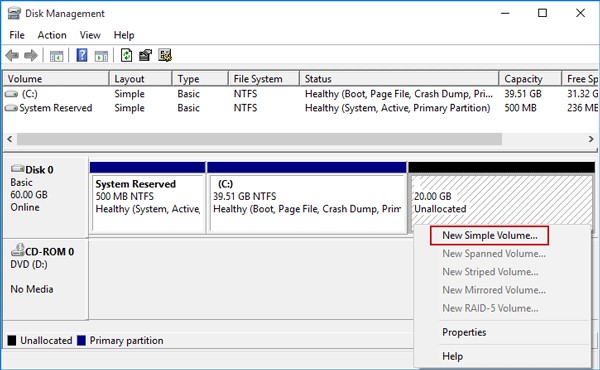The height and width of the screenshot is (370, 600).
Task: Click the CD-ROM 0 drive icon
Action: tap(18, 250)
